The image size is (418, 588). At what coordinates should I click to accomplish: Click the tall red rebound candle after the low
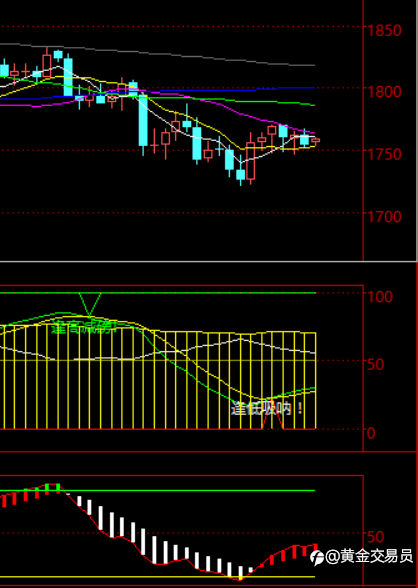click(x=250, y=160)
